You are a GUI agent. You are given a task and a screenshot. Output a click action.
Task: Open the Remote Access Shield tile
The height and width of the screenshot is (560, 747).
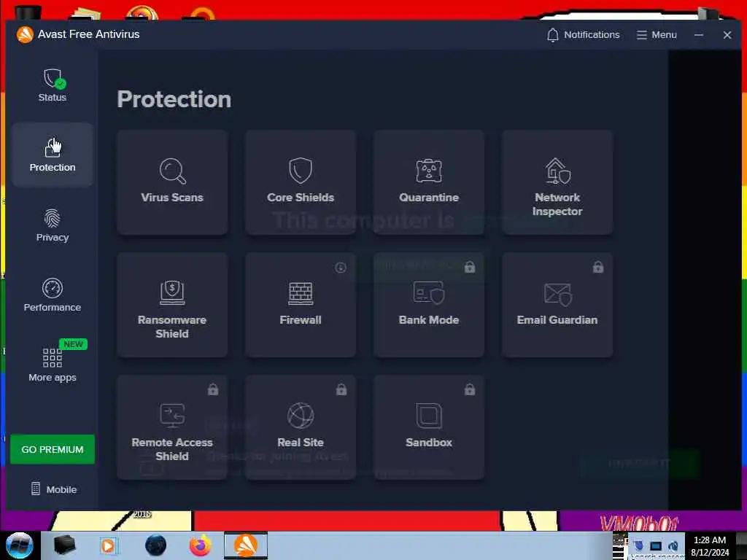coord(172,427)
